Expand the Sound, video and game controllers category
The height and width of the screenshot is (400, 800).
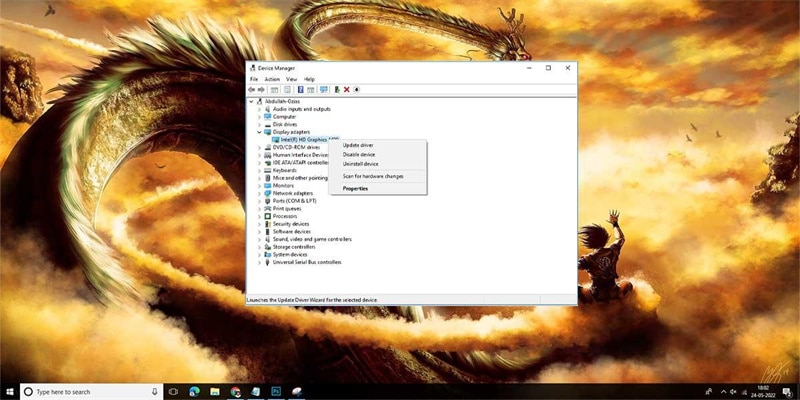pos(259,239)
